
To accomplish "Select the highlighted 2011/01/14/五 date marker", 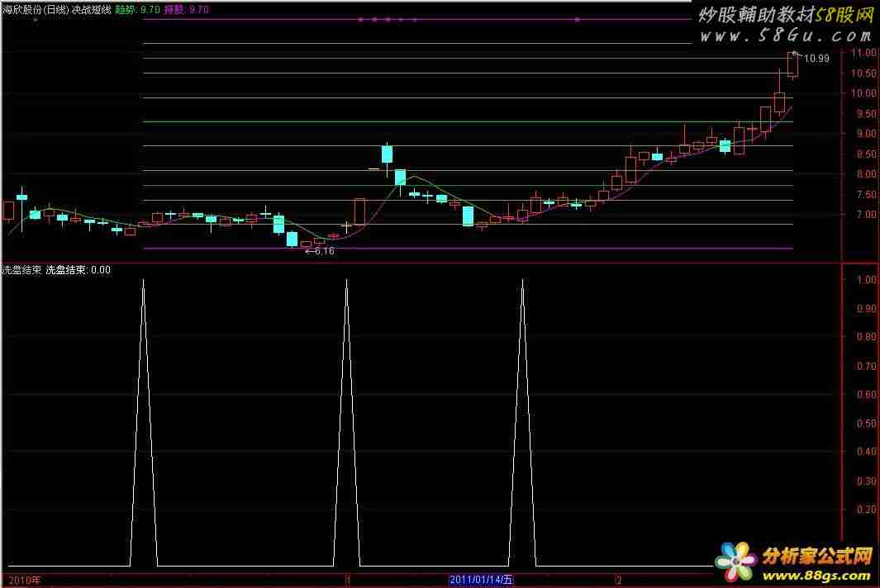I will coord(481,580).
